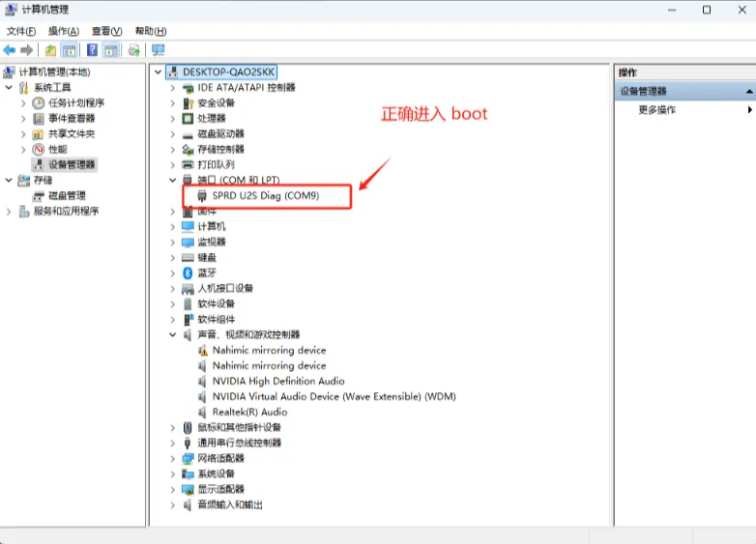Screen dimensions: 756x544
Task: Open the 查看(V) menu
Action: [107, 31]
